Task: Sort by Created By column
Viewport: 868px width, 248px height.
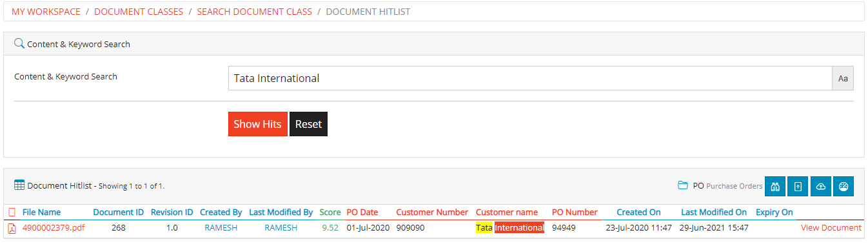Action: pos(221,212)
